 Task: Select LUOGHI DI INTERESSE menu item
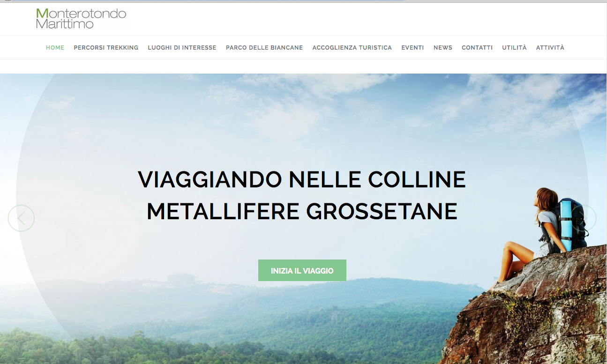pos(182,48)
